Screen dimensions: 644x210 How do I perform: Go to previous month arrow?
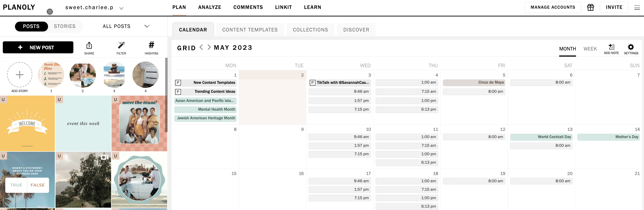coord(201,47)
